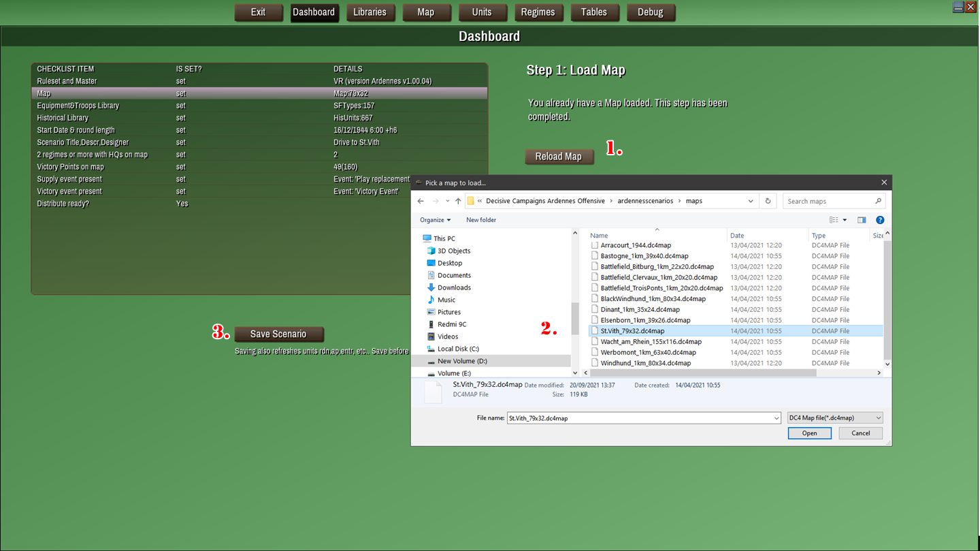Screen dimensions: 980x551
Task: Open Documents folder in sidebar
Action: [454, 275]
